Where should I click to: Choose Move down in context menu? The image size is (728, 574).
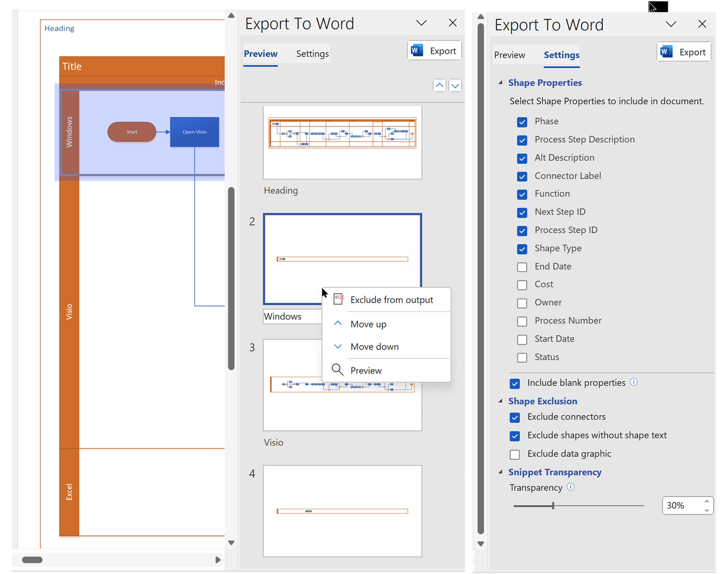pos(387,347)
